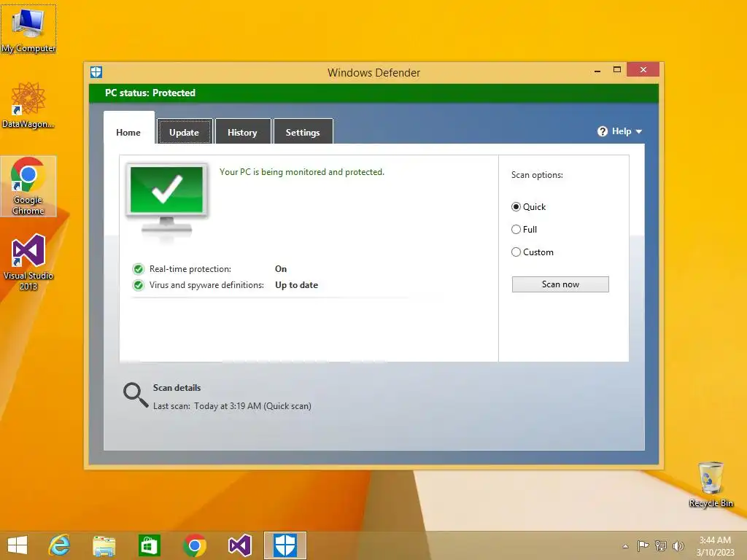Open the History tab
The image size is (747, 560).
[x=242, y=132]
